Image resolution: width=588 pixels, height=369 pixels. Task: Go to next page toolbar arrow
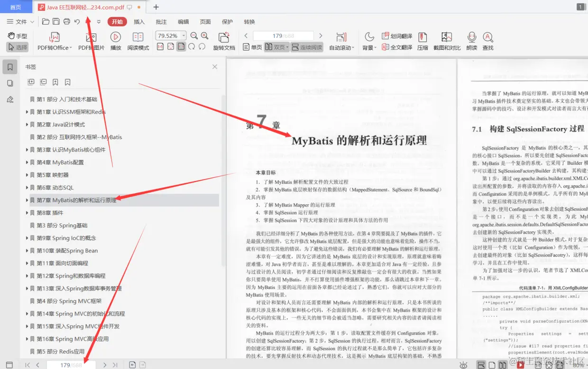[x=321, y=36]
